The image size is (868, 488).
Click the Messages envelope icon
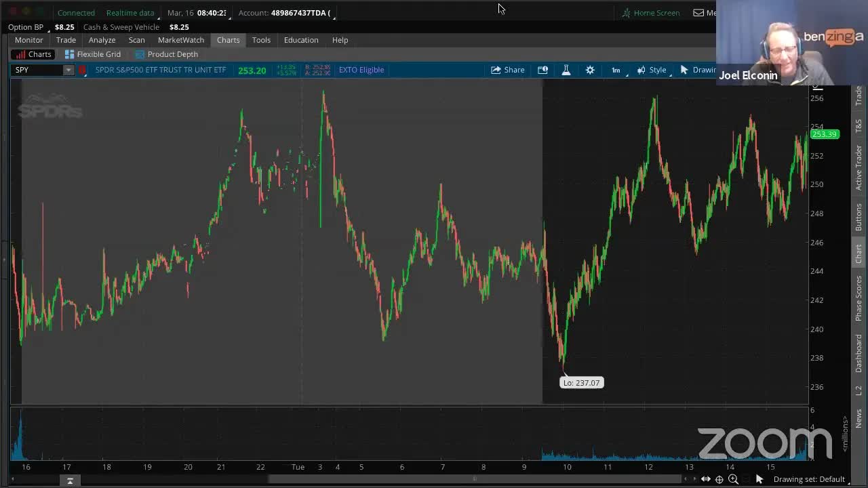tap(698, 13)
